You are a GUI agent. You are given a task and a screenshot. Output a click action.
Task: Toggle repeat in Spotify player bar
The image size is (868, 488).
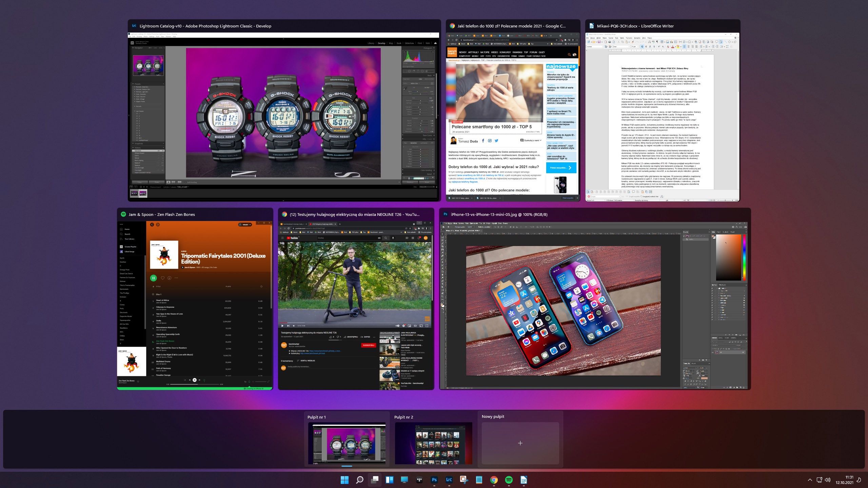(x=204, y=380)
